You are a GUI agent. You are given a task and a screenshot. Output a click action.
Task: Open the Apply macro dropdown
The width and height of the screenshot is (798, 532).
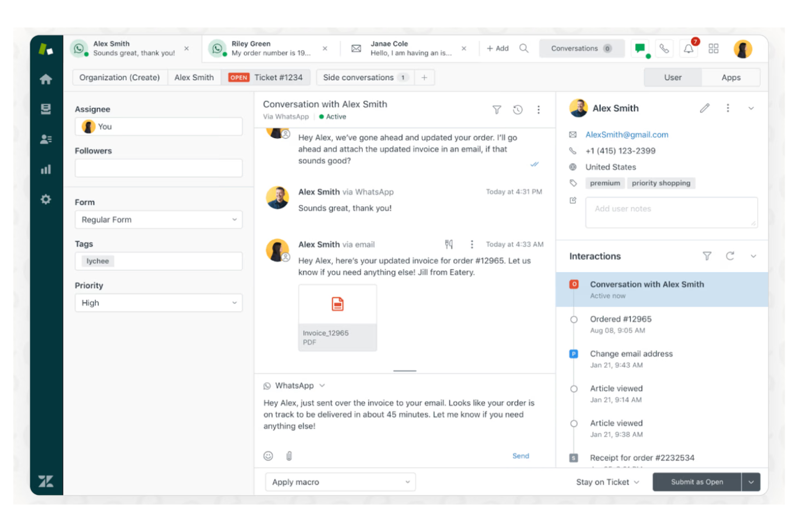point(340,481)
